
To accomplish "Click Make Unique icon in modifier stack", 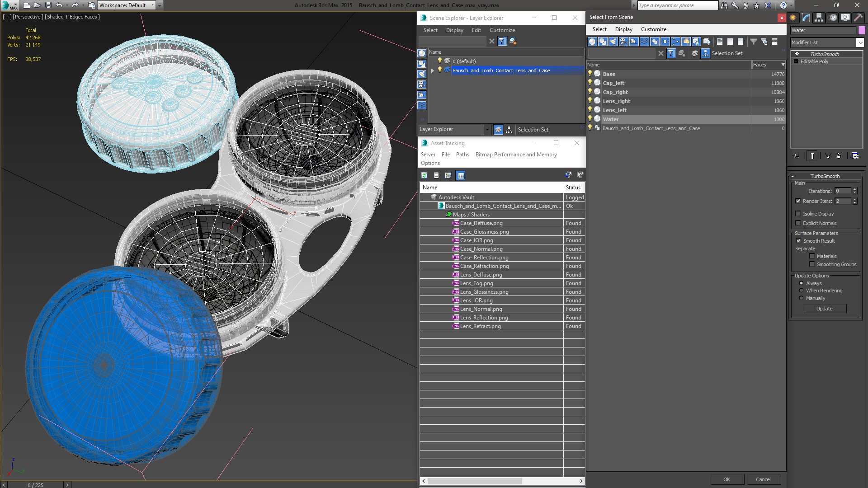I will (828, 155).
